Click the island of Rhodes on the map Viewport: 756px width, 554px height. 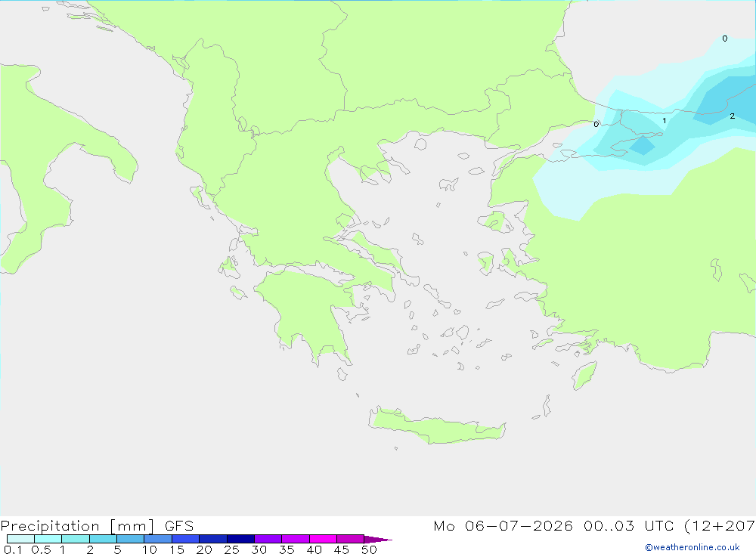click(x=584, y=376)
